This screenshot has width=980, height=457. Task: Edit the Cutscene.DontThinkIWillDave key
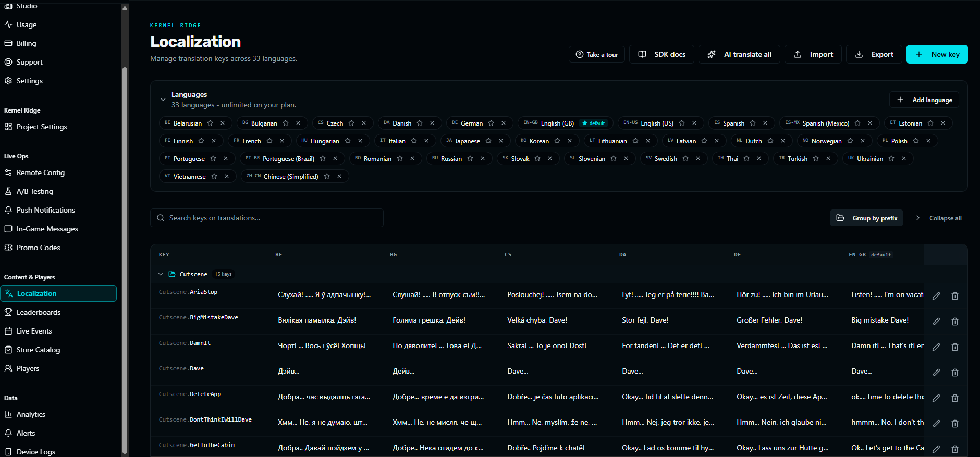point(936,424)
